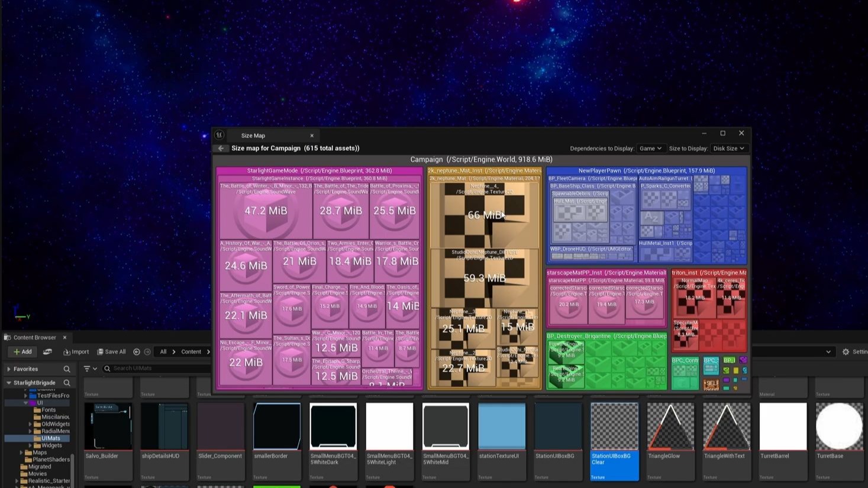Image resolution: width=868 pixels, height=488 pixels.
Task: Click the Unreal logo in Size Map window
Action: (x=220, y=135)
